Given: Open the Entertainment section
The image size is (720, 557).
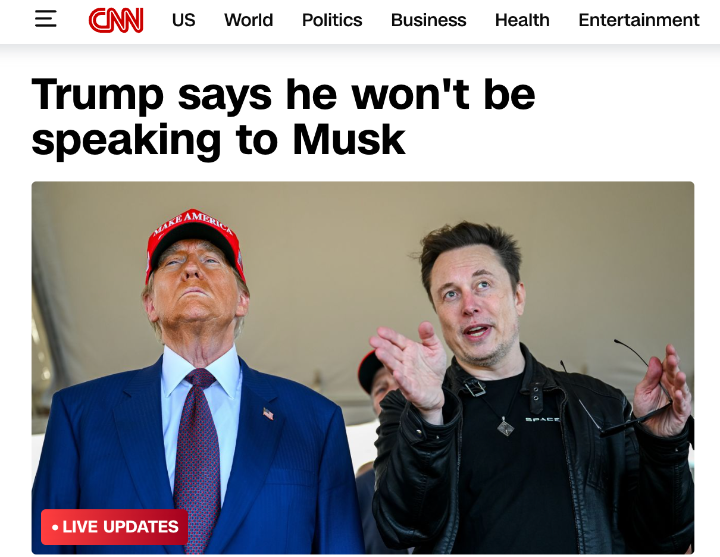Looking at the screenshot, I should 639,20.
